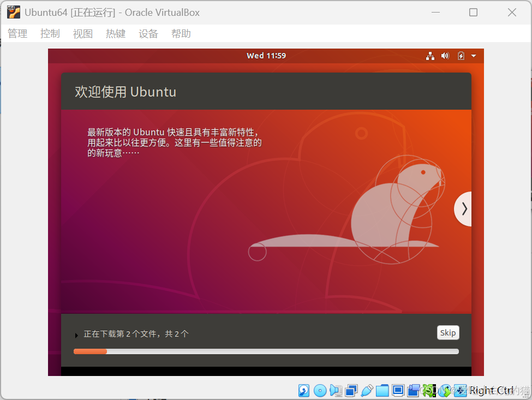Open the 设备 menu

pyautogui.click(x=148, y=34)
